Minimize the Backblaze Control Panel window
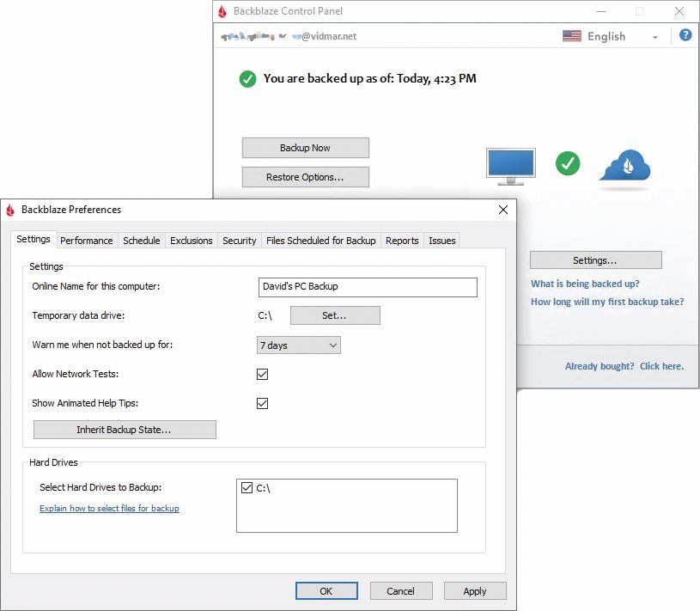The image size is (700, 611). click(x=601, y=11)
